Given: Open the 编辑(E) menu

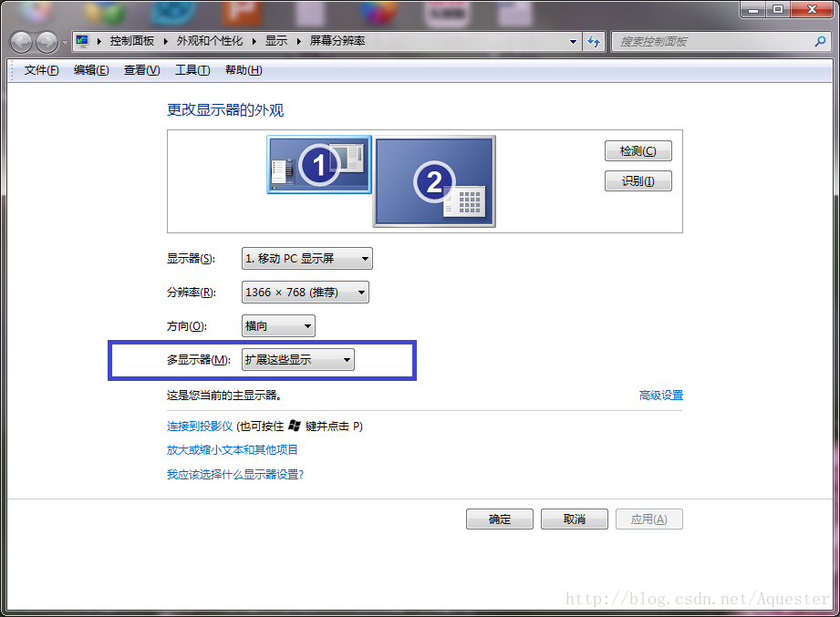Looking at the screenshot, I should pos(91,70).
